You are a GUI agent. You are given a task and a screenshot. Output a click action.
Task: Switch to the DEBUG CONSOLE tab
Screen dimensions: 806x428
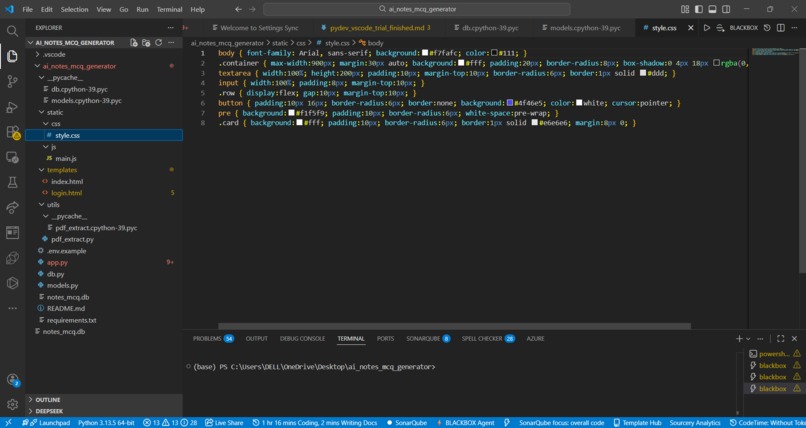coord(302,339)
